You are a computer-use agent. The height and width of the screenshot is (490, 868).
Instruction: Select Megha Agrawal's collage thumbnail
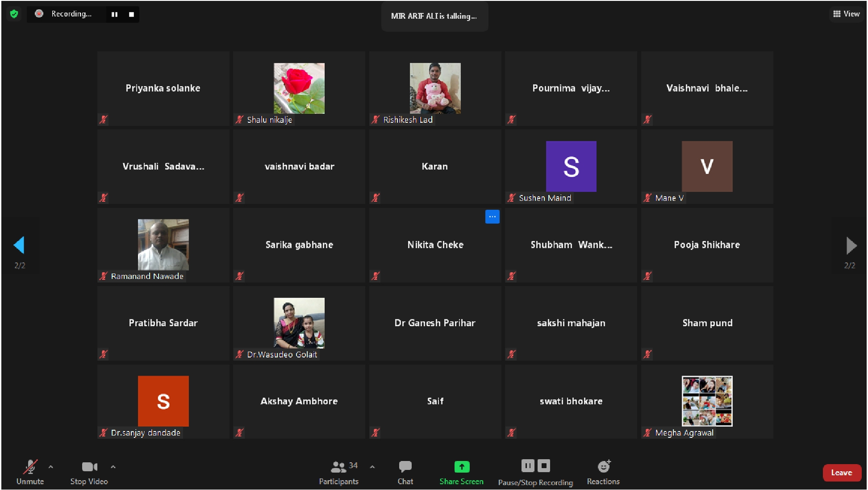point(707,401)
